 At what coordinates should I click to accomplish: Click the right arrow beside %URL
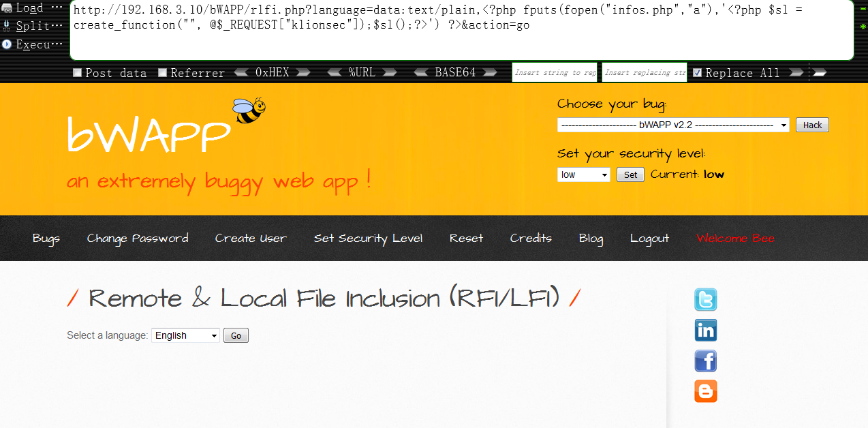390,72
